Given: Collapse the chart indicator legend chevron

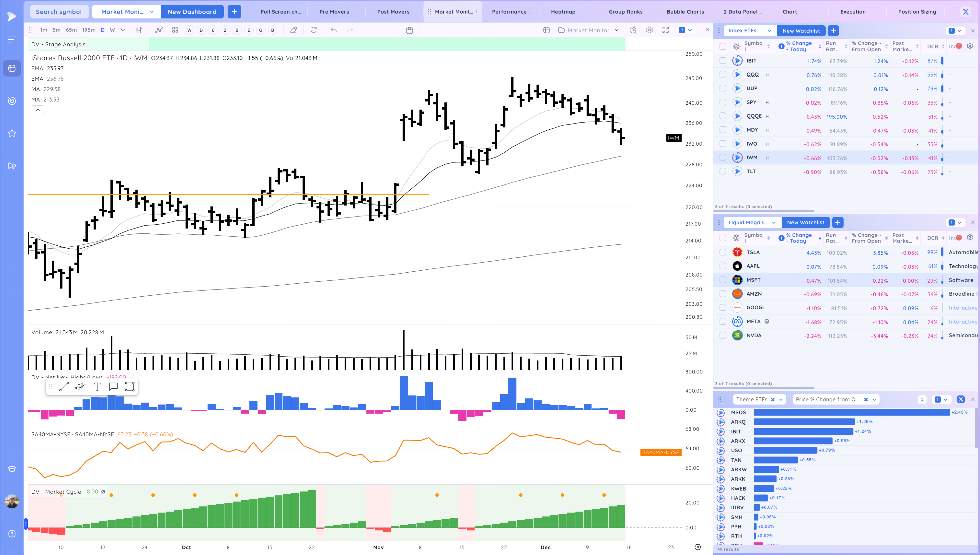Looking at the screenshot, I should [38, 110].
